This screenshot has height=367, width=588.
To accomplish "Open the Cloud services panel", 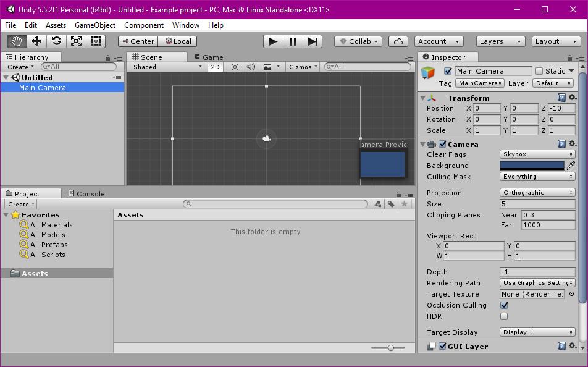I will pos(398,41).
